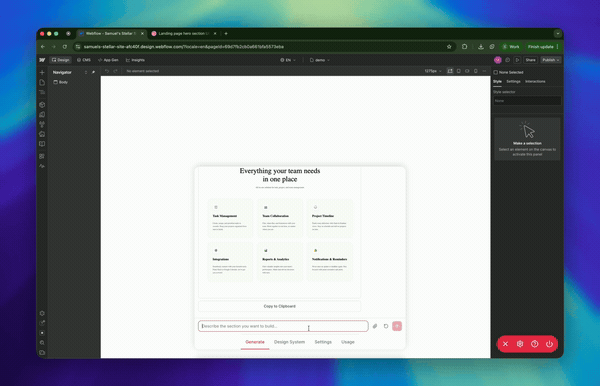Open the Components cube icon
The width and height of the screenshot is (600, 386).
pos(42,104)
